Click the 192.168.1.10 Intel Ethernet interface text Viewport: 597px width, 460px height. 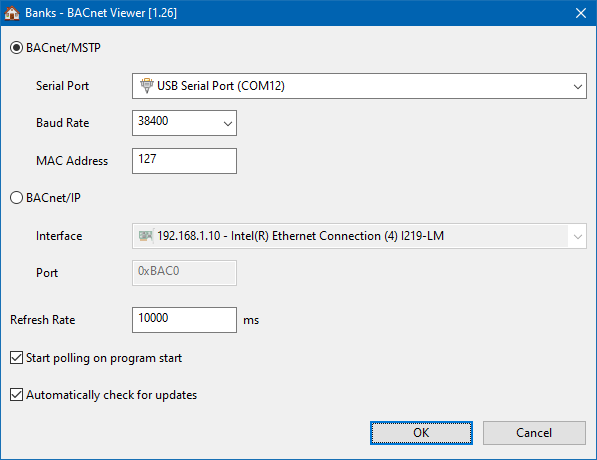(x=300, y=236)
